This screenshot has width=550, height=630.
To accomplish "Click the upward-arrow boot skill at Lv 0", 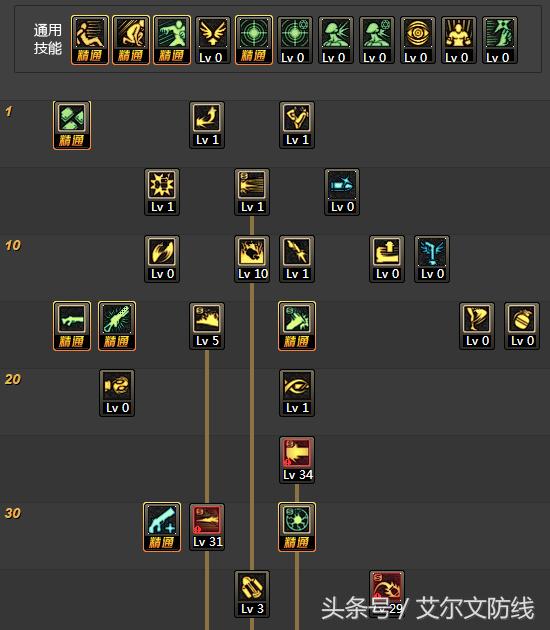I will [x=387, y=259].
